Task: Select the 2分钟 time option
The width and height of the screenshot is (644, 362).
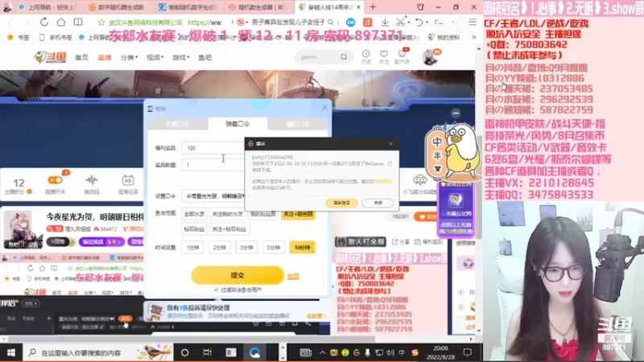Action: pyautogui.click(x=220, y=248)
